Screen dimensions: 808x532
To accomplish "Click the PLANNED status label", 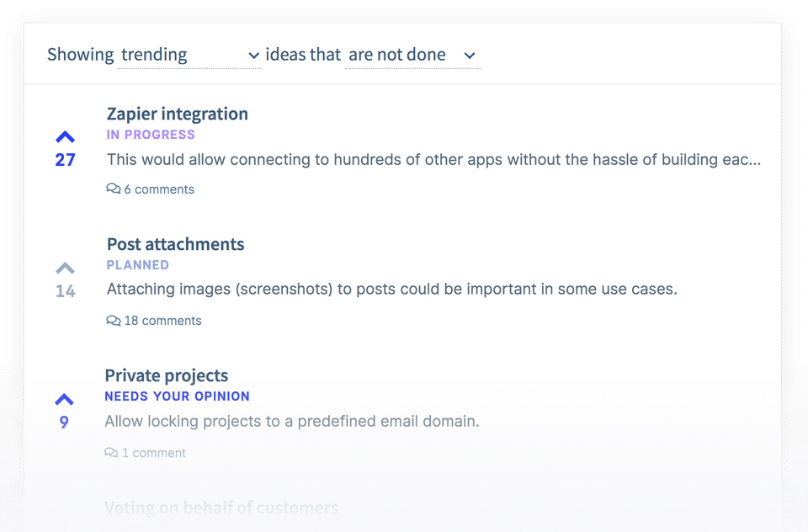I will tap(138, 265).
